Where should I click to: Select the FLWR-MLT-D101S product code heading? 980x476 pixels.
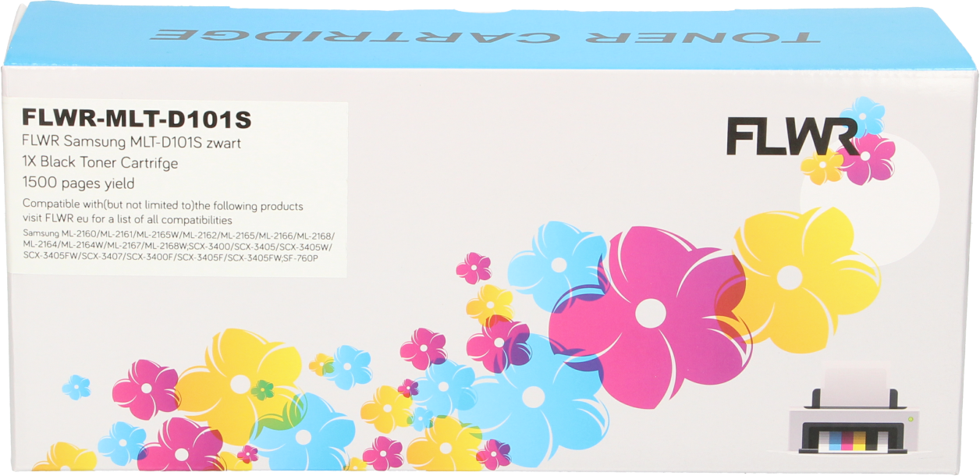pyautogui.click(x=137, y=119)
